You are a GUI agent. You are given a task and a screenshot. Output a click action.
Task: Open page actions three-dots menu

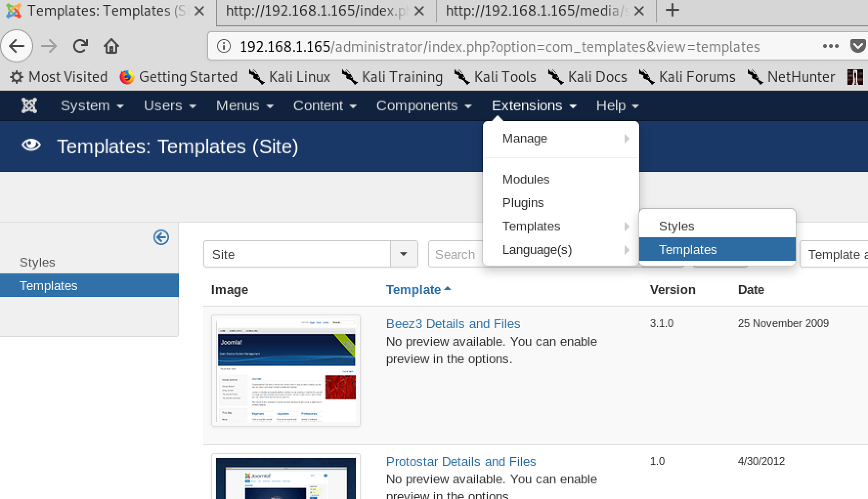point(830,46)
